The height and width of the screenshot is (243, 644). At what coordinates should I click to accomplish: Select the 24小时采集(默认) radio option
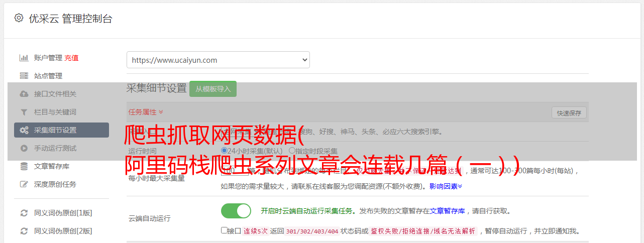[x=224, y=151]
